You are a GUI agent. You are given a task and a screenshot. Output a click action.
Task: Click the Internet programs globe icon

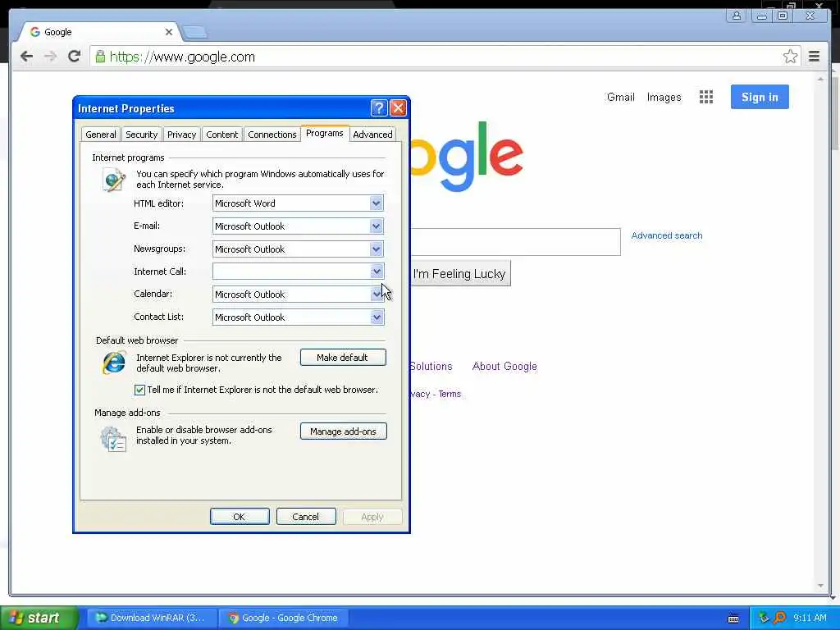tap(114, 180)
